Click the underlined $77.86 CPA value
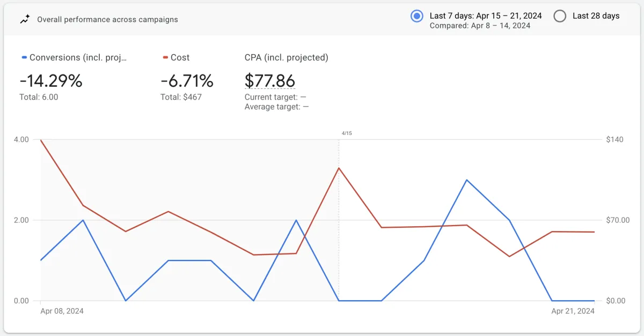The image size is (644, 336). point(270,80)
